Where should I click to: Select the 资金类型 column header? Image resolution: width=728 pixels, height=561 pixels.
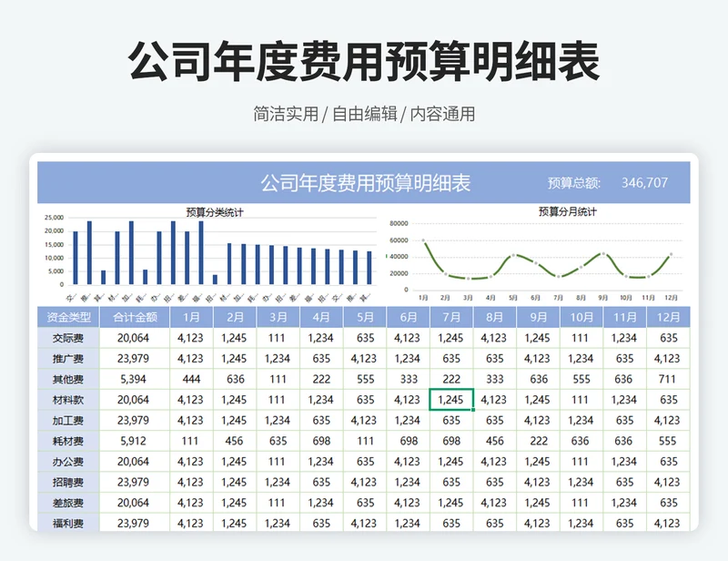tap(68, 318)
